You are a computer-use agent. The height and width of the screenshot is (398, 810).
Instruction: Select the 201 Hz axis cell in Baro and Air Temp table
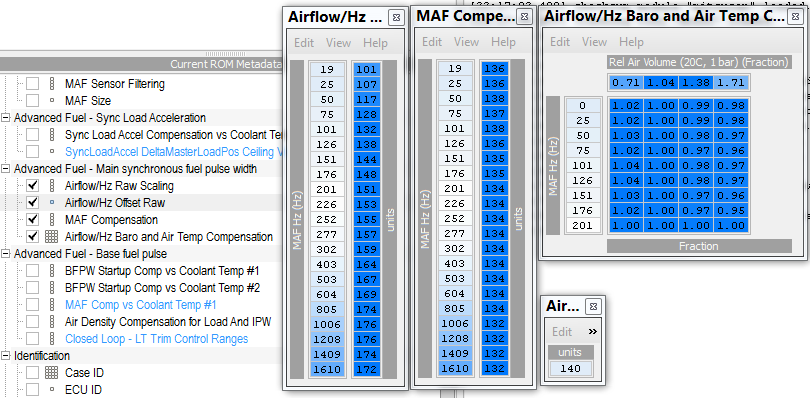coord(583,225)
